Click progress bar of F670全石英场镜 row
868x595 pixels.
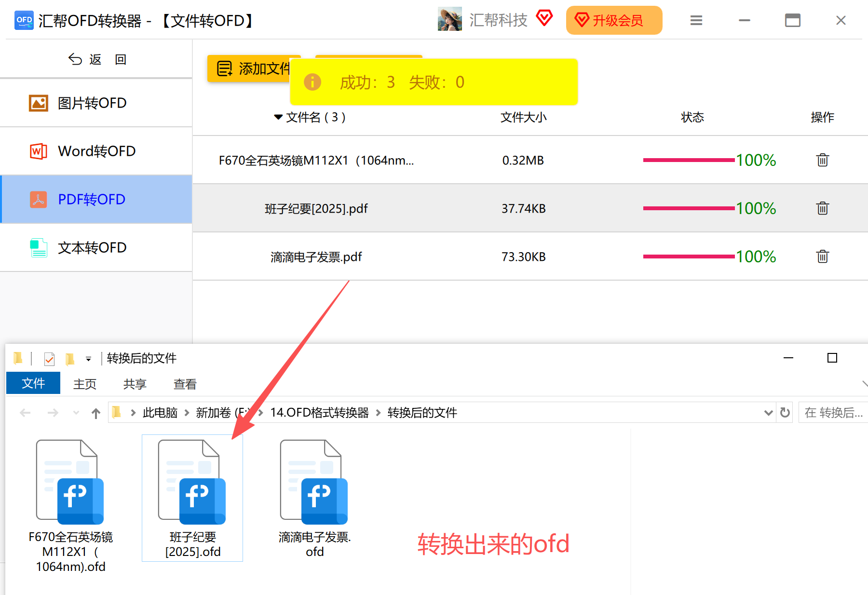tap(689, 160)
